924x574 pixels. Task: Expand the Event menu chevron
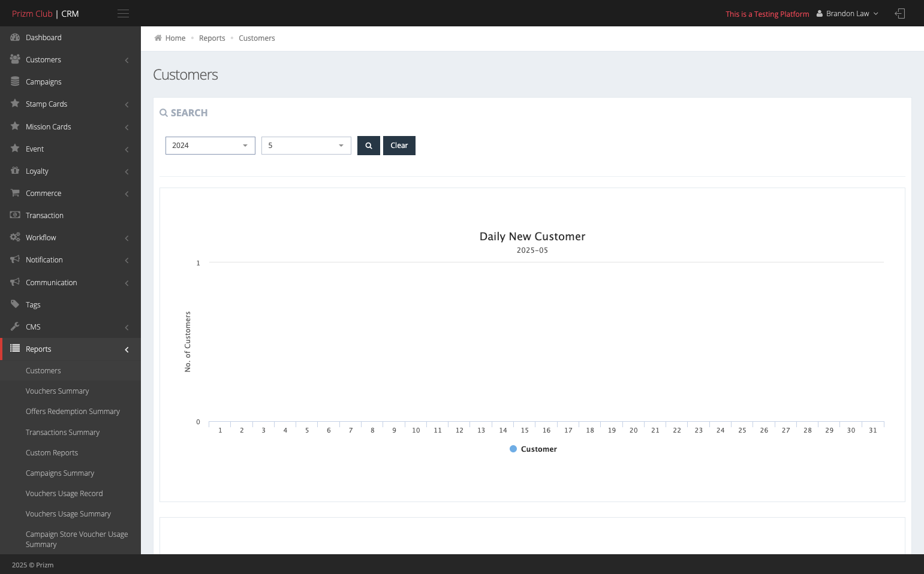[x=127, y=149]
